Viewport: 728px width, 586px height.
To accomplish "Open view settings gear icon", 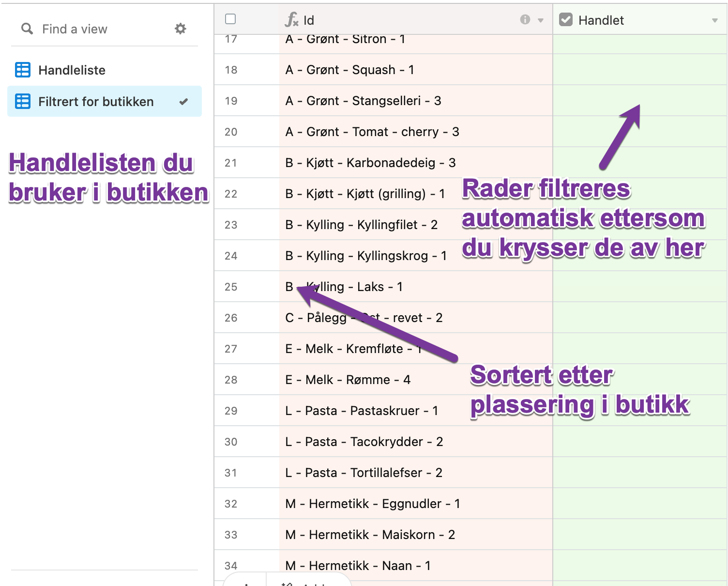I will coord(181,29).
